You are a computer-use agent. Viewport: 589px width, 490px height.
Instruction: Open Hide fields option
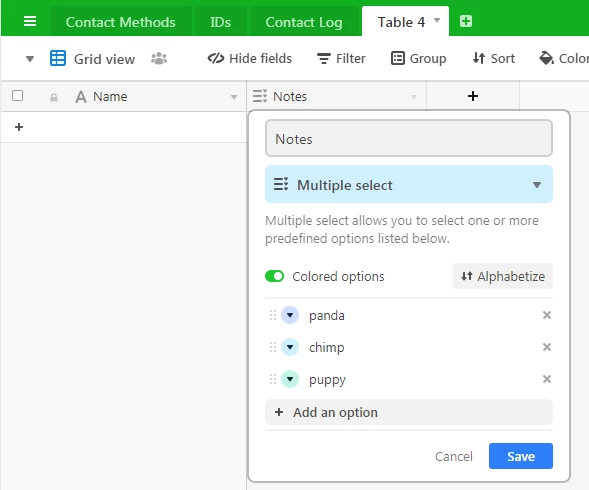250,58
